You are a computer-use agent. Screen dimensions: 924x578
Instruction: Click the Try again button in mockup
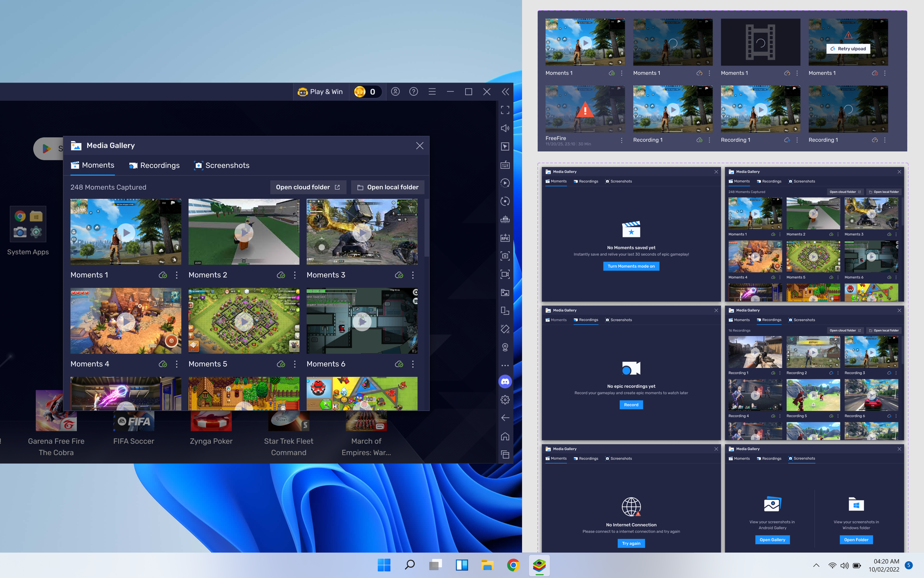click(x=631, y=543)
